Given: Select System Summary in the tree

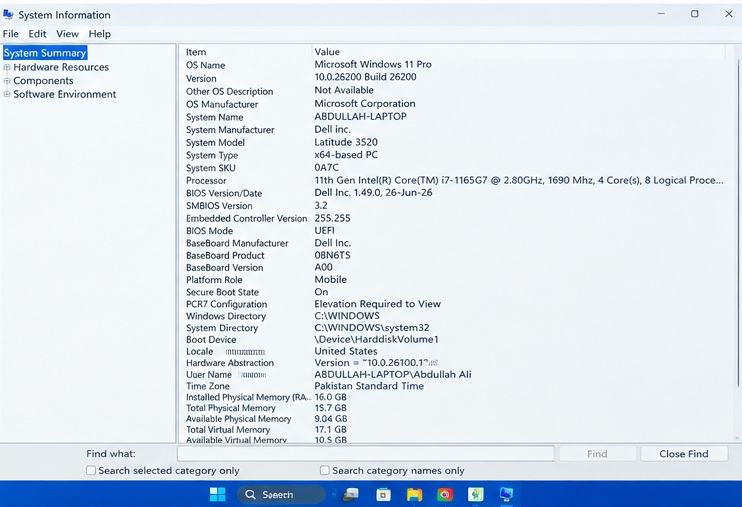Looking at the screenshot, I should [x=45, y=53].
